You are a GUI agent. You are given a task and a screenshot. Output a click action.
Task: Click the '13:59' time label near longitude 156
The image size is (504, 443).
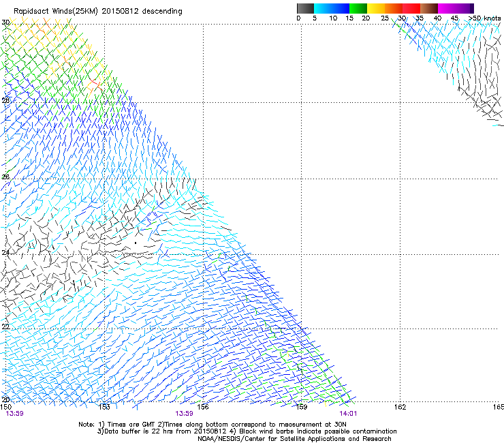184,414
